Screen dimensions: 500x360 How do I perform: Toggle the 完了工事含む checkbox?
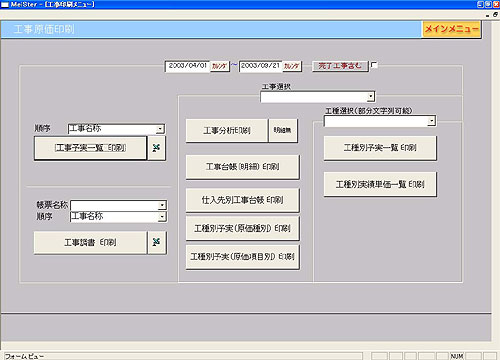point(374,65)
